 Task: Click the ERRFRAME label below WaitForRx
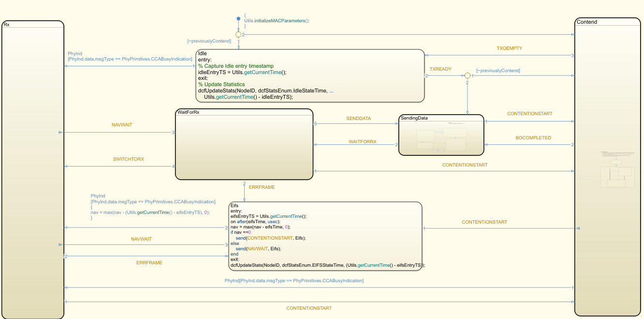262,187
